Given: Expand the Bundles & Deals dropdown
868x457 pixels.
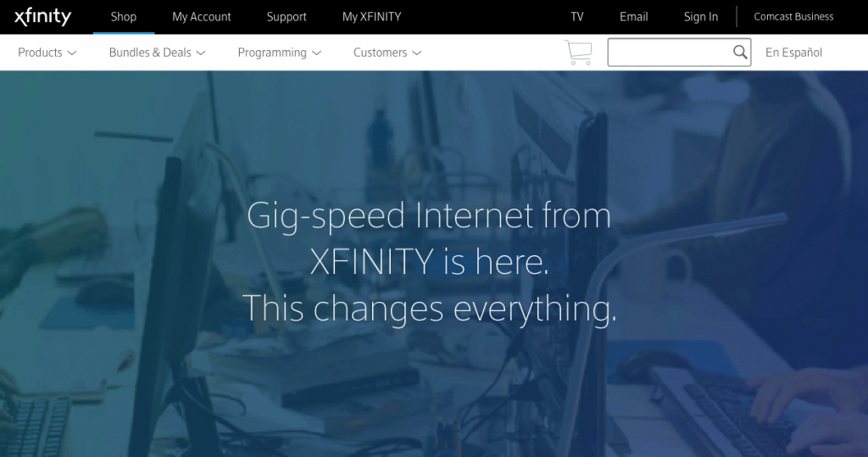Looking at the screenshot, I should click(157, 53).
